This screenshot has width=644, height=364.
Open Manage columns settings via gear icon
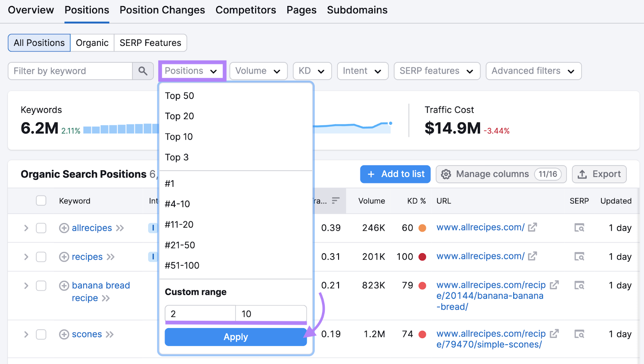446,174
